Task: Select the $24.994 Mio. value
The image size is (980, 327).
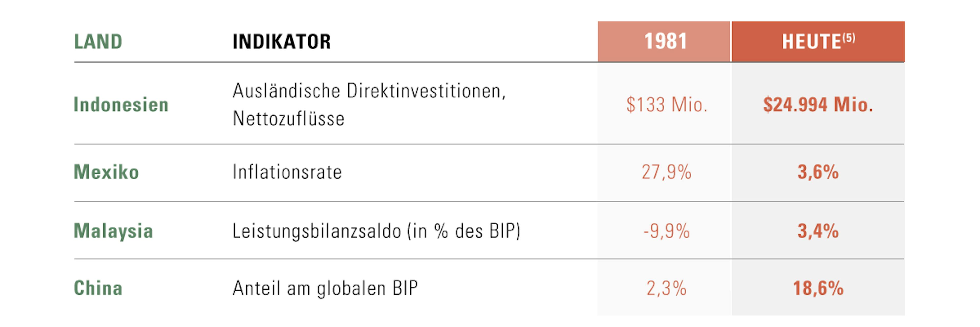Action: (x=818, y=105)
